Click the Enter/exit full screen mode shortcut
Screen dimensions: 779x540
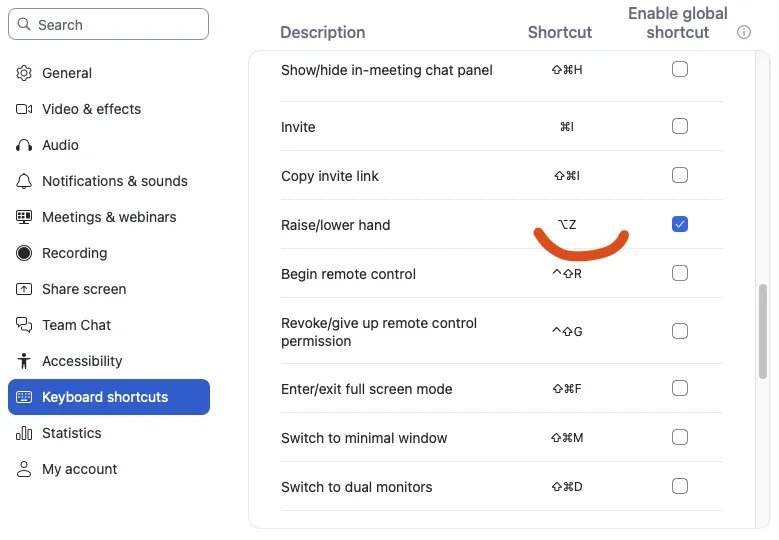(x=567, y=389)
